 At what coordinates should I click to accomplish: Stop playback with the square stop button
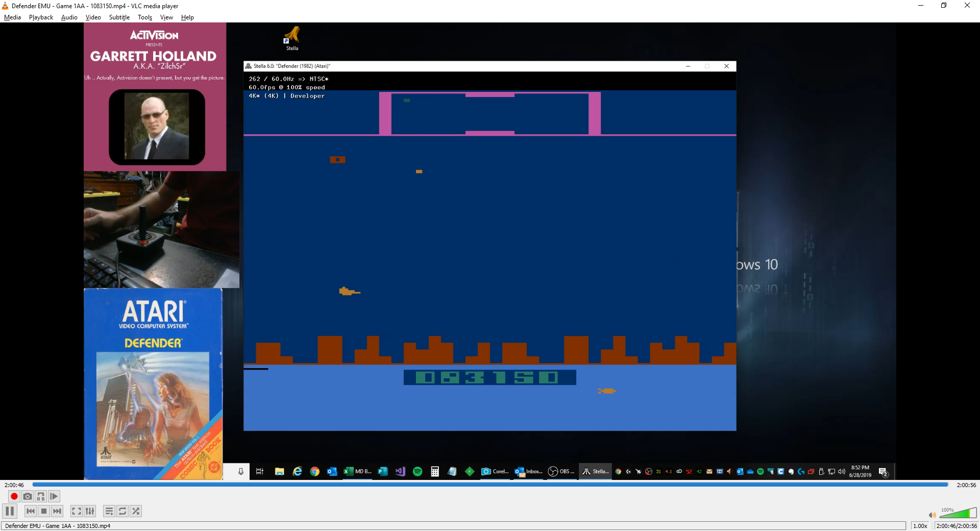[44, 511]
